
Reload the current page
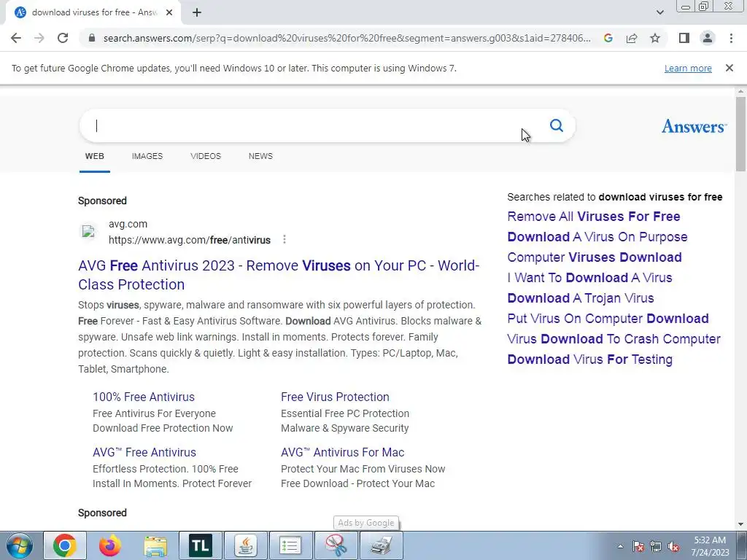click(63, 38)
